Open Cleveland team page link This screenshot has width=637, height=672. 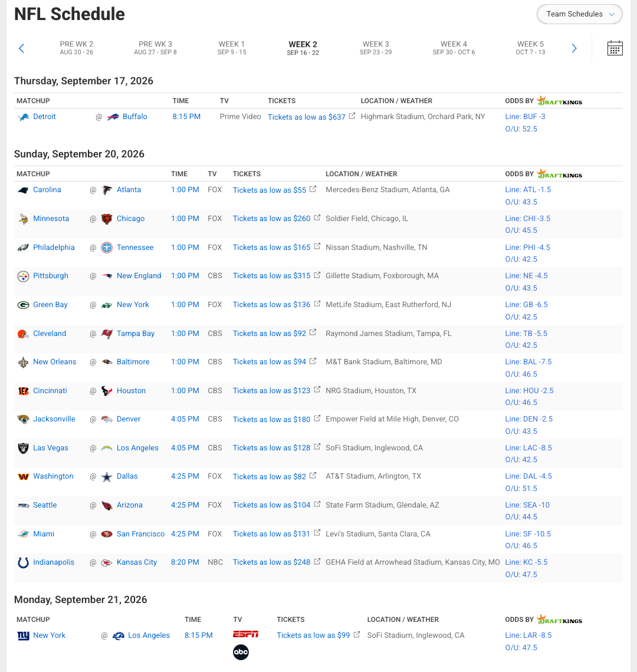(50, 334)
